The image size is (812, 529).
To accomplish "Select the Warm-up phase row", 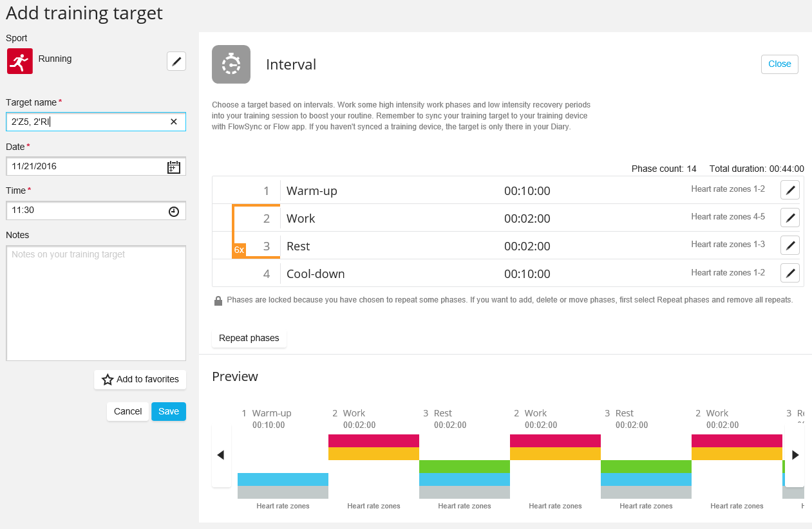I will point(507,190).
